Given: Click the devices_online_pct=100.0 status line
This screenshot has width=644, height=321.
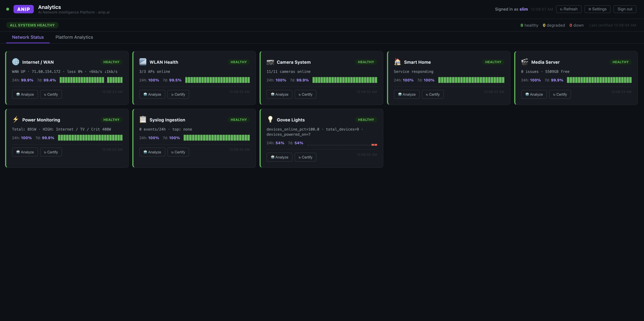Looking at the screenshot, I should coord(315,132).
